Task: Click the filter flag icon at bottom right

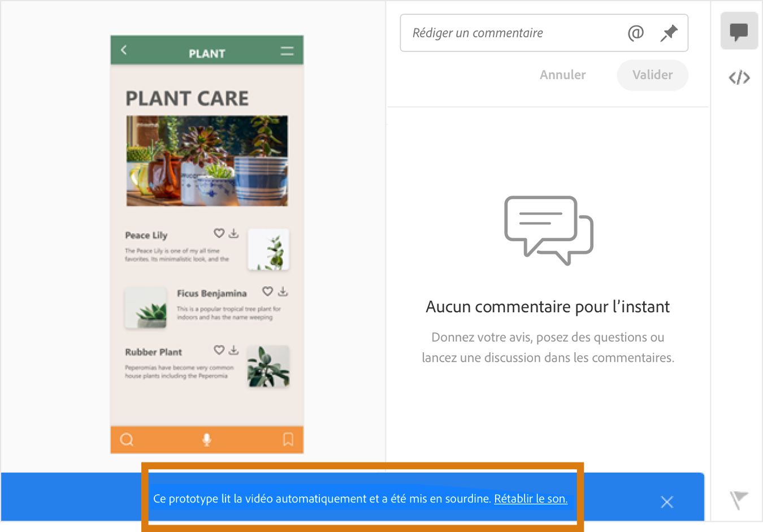Action: [x=738, y=500]
